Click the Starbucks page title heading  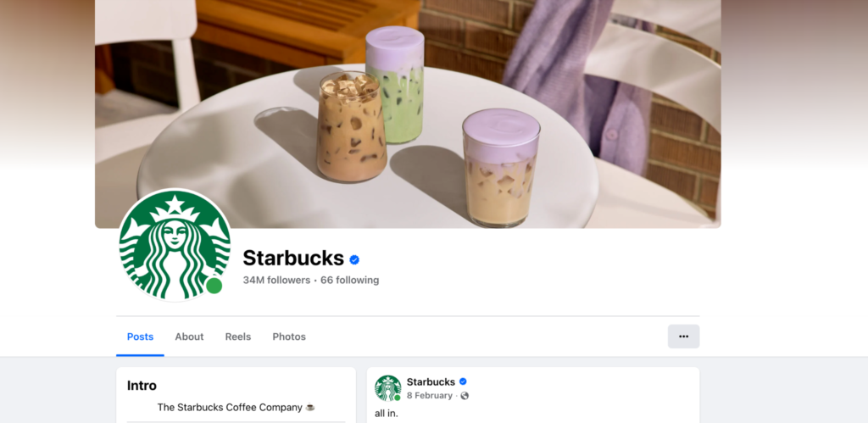[293, 258]
